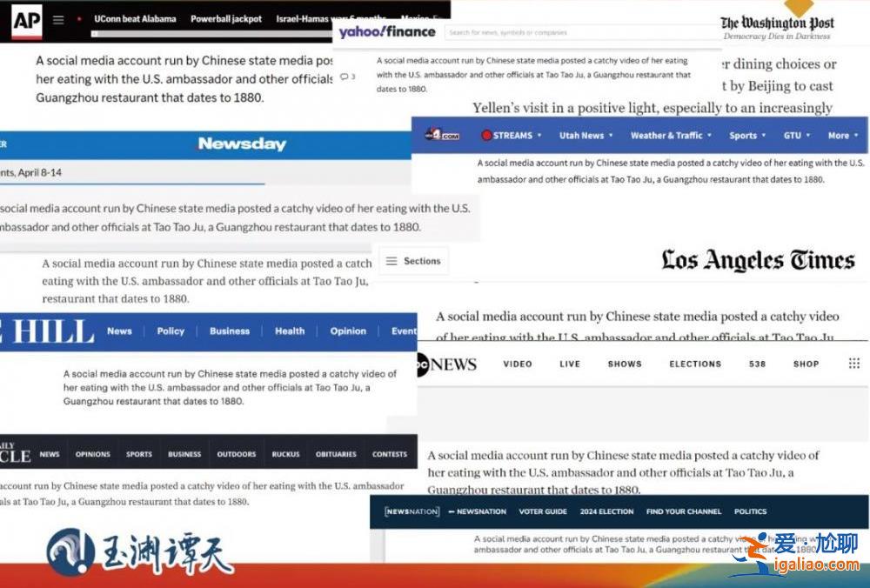
Task: Select OBITUARIES in the dark newspaper bar
Action: click(x=336, y=454)
